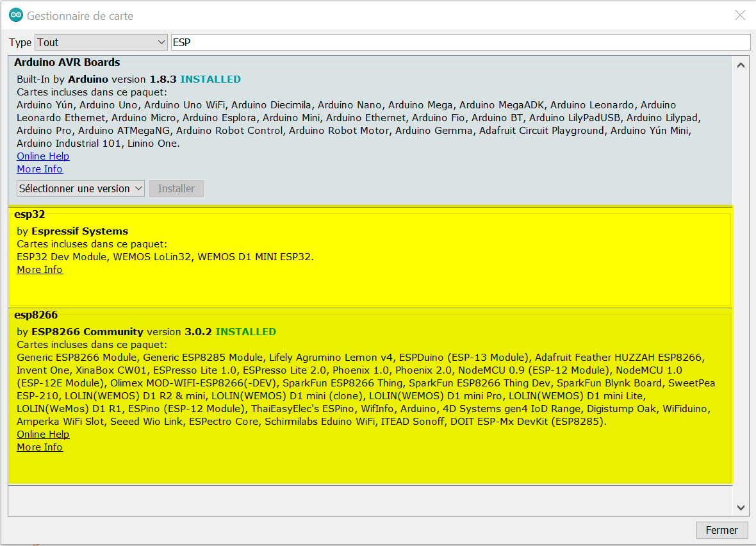
Task: Click the scrollbar down arrow
Action: click(741, 508)
